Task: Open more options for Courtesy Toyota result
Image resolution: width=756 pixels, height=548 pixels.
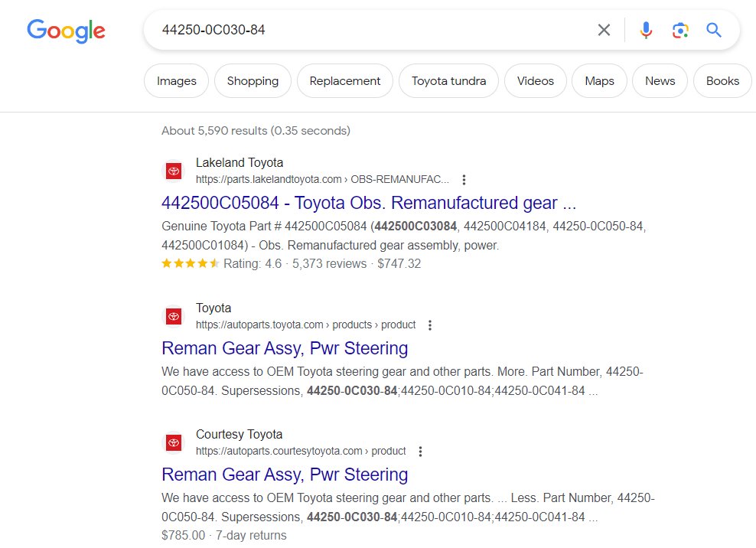Action: point(420,452)
